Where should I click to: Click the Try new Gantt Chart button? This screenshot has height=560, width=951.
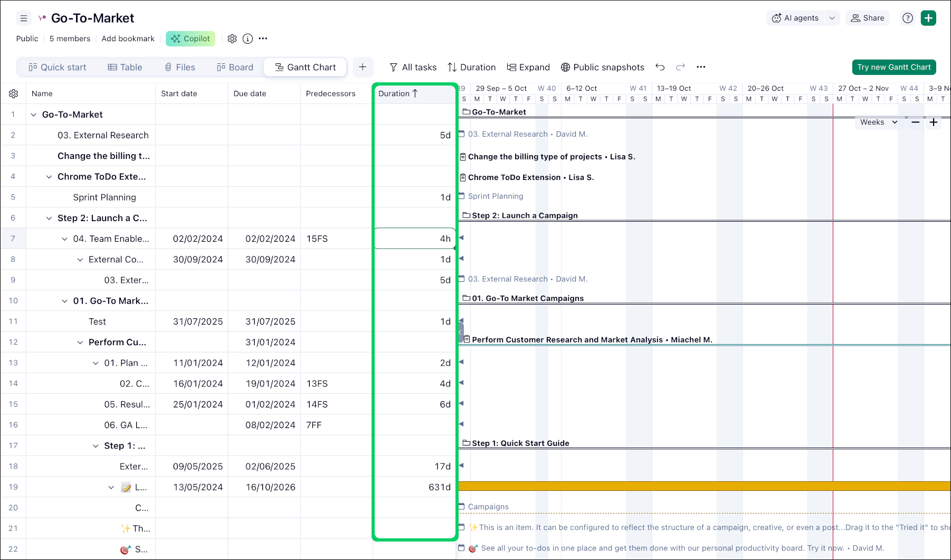(893, 67)
